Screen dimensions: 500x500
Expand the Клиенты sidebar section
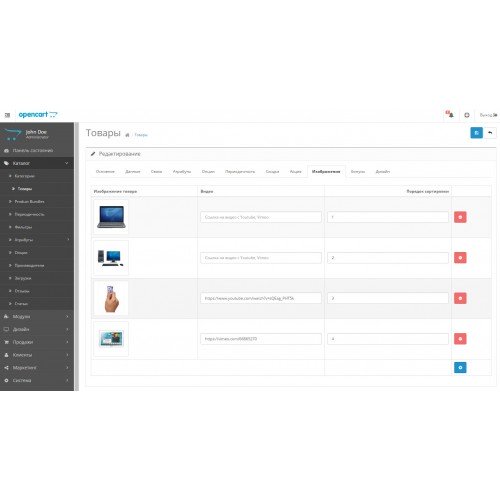click(x=37, y=355)
